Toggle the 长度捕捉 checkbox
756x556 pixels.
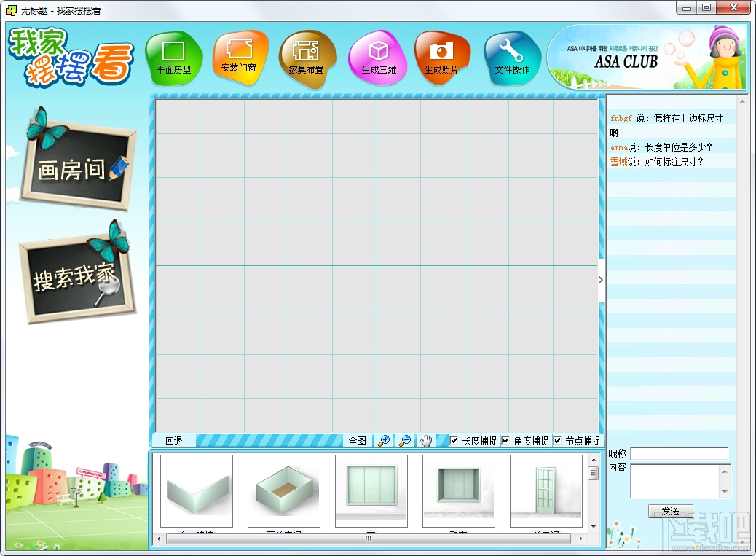(454, 440)
